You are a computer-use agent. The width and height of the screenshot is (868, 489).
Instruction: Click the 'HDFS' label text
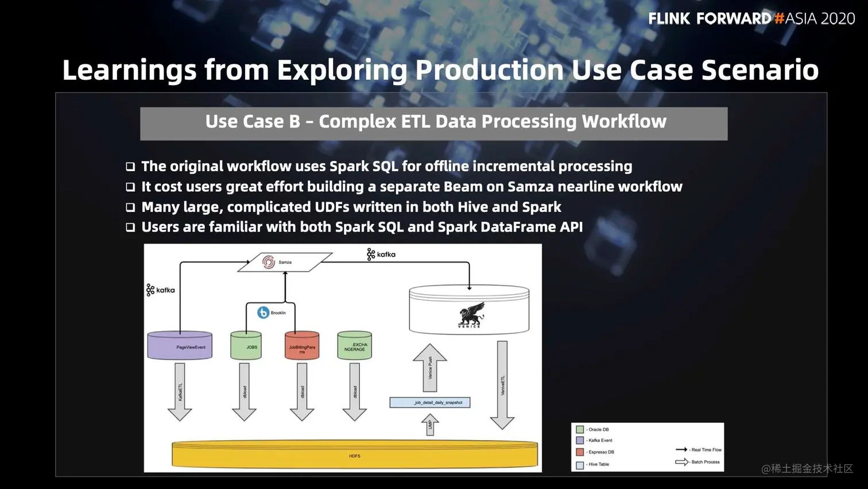(355, 456)
